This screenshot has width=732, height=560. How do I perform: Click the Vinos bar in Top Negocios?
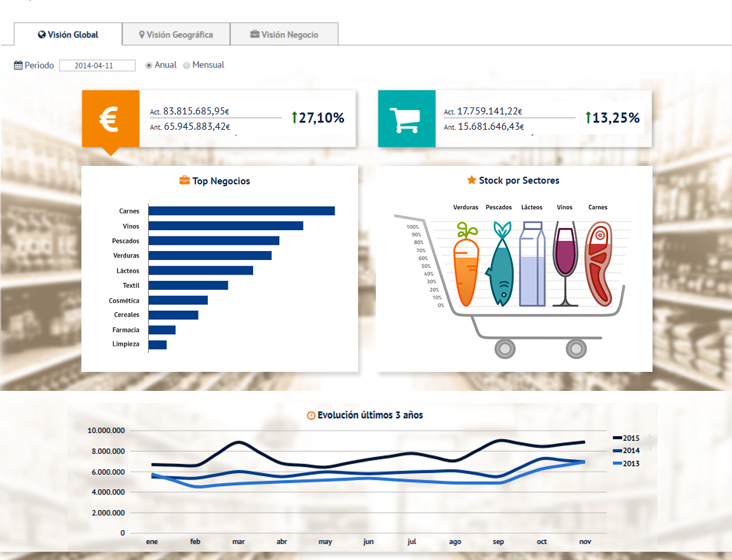[226, 226]
